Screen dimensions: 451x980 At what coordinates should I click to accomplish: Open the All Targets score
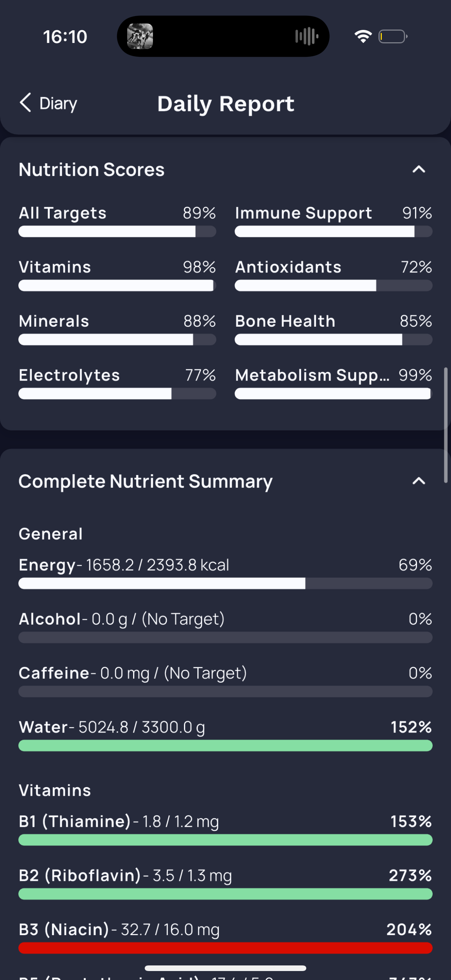click(x=117, y=221)
